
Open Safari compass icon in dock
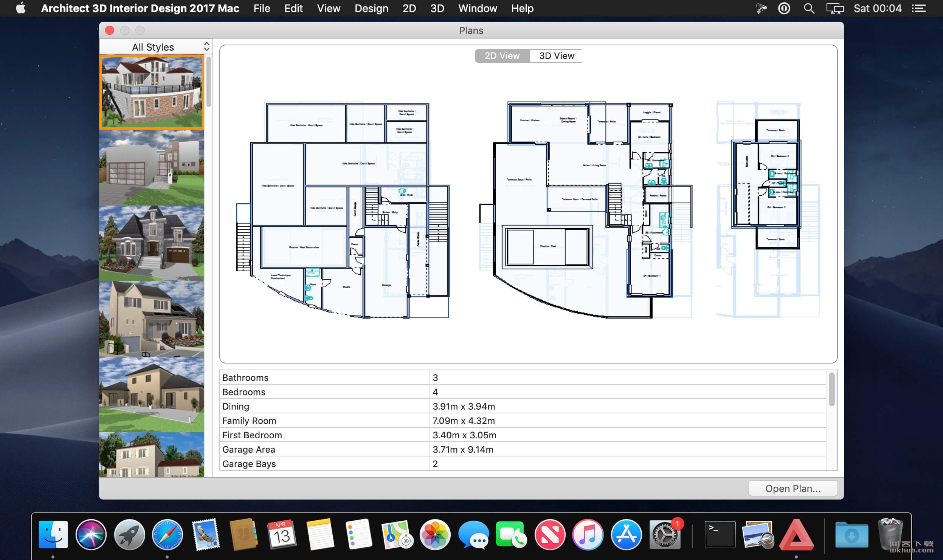pos(167,534)
